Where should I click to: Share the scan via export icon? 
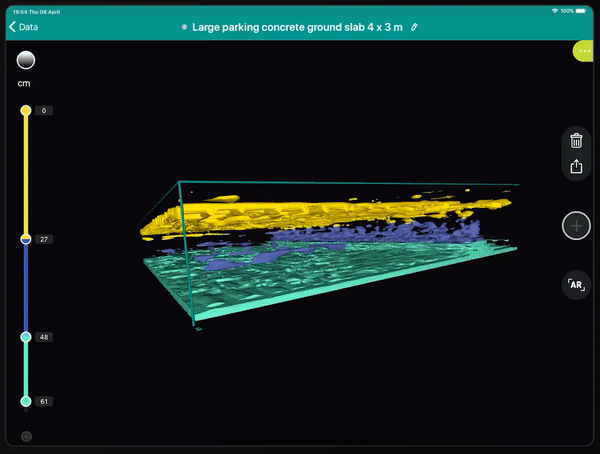[576, 167]
